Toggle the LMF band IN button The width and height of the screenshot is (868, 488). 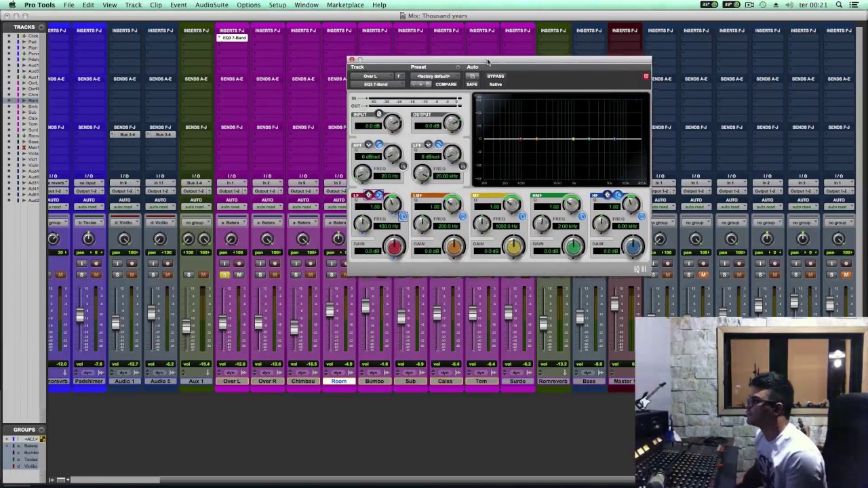click(x=462, y=217)
